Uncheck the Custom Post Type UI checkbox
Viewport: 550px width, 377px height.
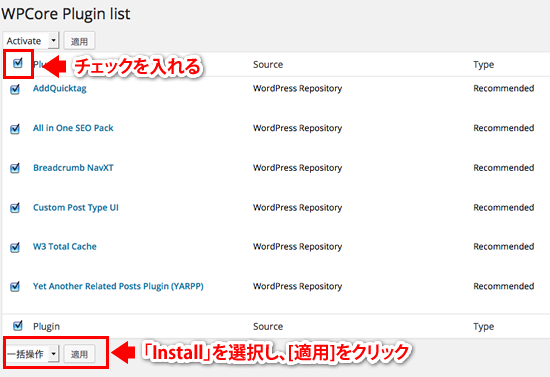(x=15, y=208)
